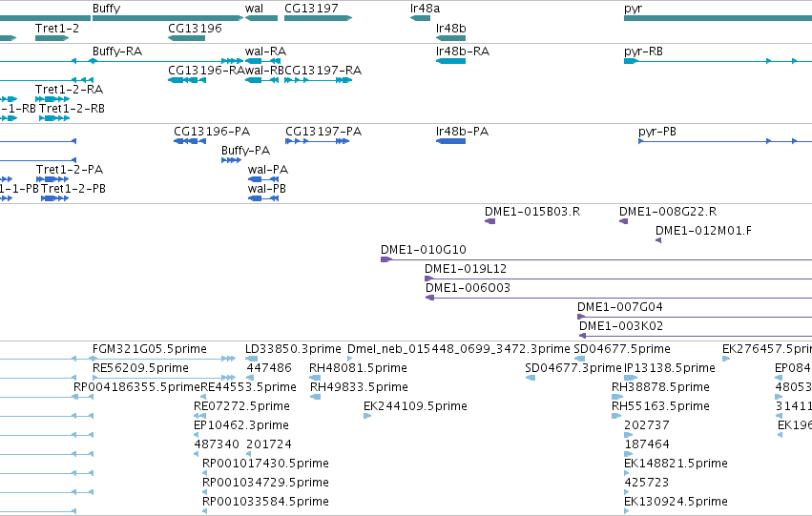Select the EK130924.5prime EST

(x=627, y=511)
